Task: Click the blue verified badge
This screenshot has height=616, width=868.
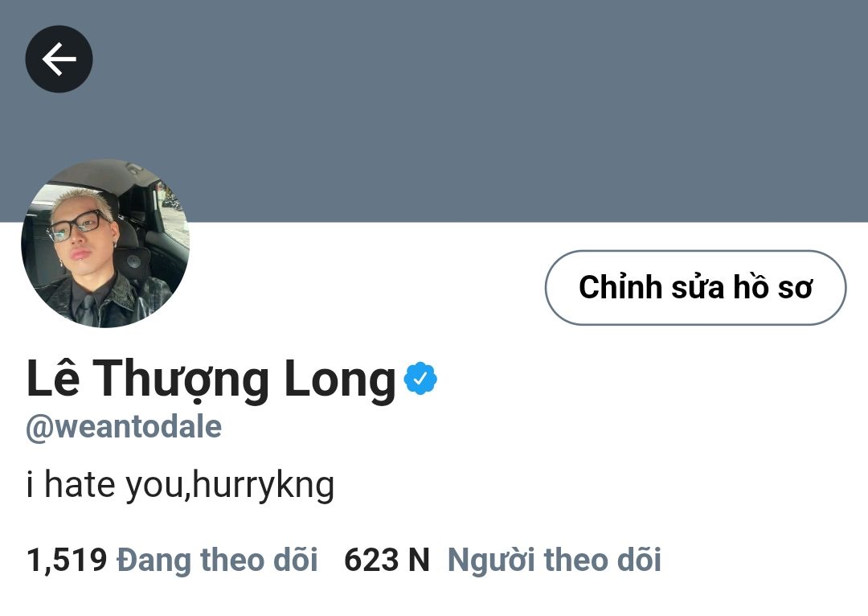Action: 420,378
